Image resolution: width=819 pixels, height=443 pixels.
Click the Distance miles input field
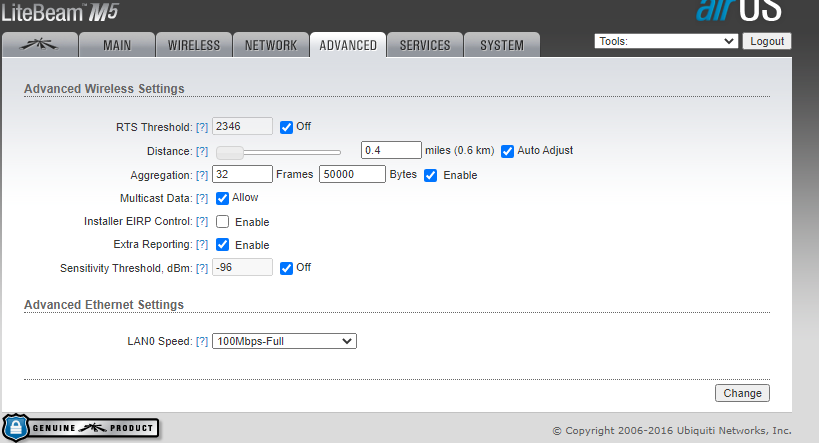[391, 150]
